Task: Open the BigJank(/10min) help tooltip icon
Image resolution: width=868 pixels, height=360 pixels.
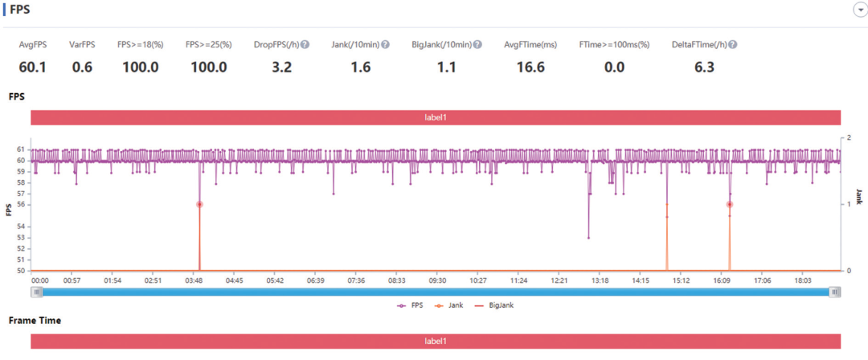Action: [x=477, y=45]
